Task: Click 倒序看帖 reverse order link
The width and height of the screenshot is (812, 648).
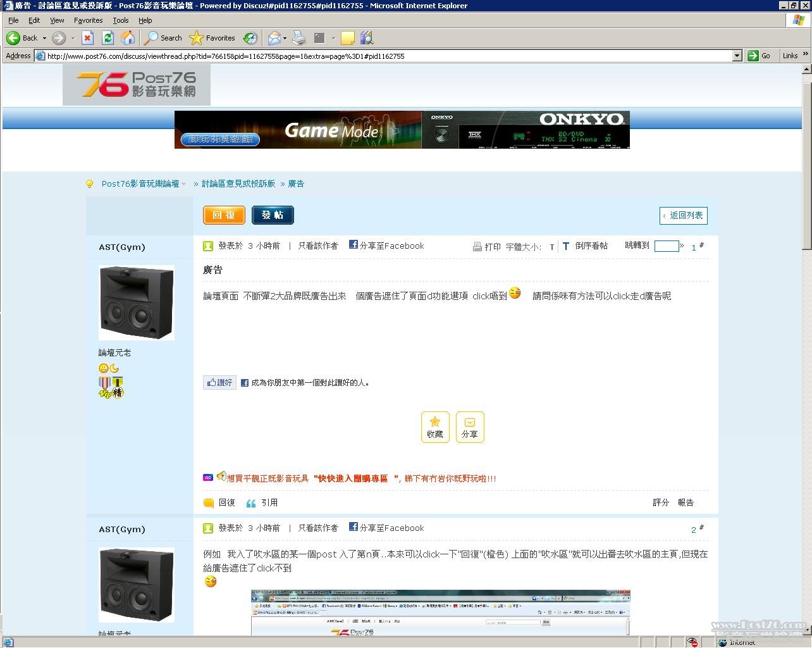Action: pos(591,246)
